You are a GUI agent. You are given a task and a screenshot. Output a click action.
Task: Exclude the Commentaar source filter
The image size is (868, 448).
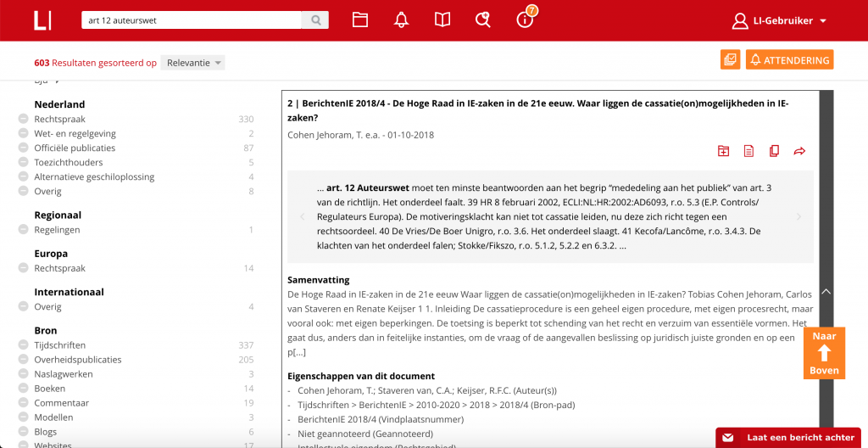click(23, 402)
